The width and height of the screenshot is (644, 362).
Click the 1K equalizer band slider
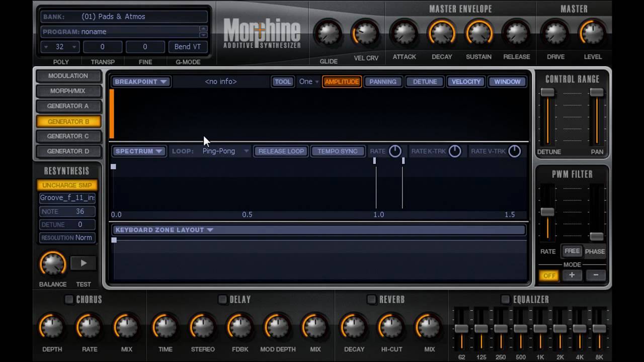coord(540,328)
